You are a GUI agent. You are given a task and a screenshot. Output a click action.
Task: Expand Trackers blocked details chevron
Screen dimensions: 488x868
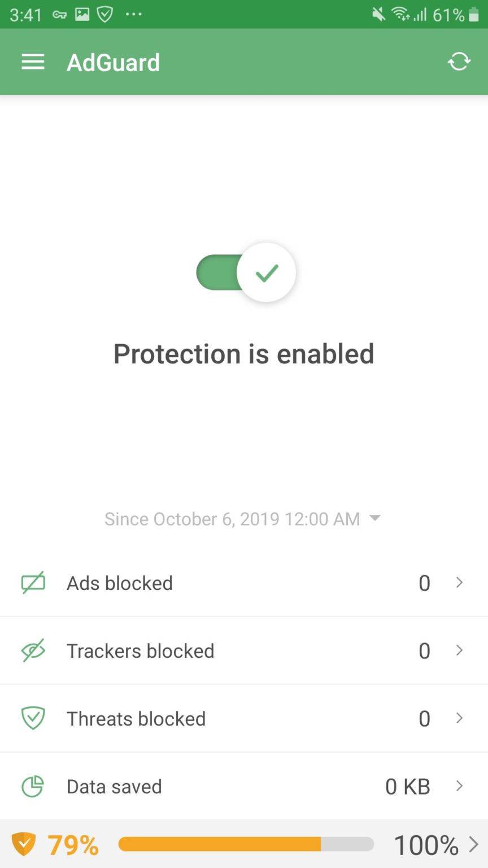[460, 650]
